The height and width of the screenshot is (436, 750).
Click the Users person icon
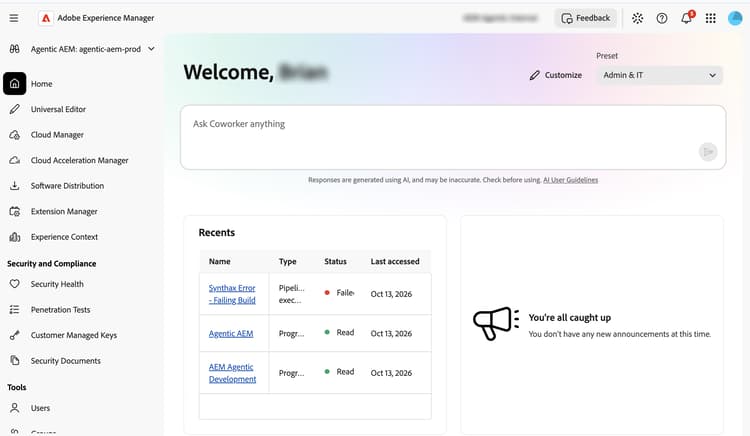coord(15,408)
